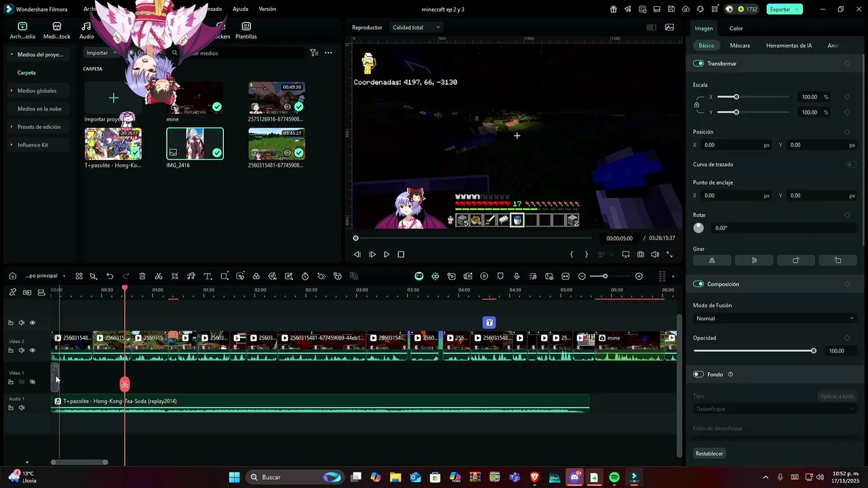This screenshot has height=488, width=868.
Task: Switch to the Máscara tab
Action: tap(740, 45)
